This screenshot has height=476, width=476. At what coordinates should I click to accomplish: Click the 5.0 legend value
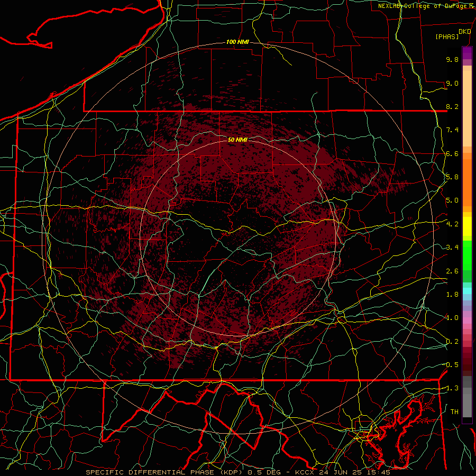coord(452,200)
